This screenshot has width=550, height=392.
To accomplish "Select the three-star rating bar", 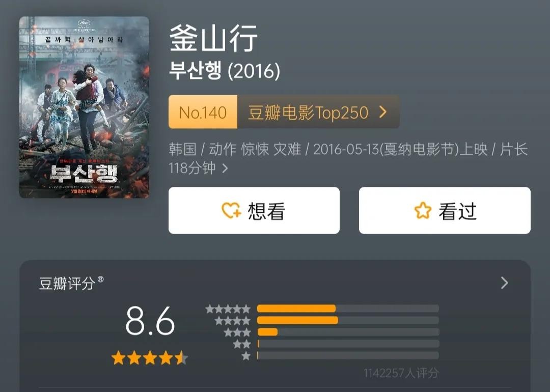I will (x=348, y=332).
